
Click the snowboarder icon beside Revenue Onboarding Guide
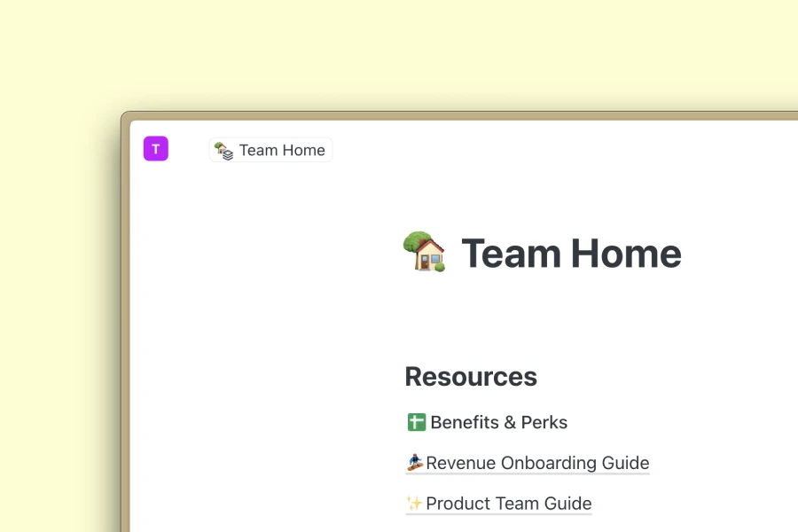(414, 461)
